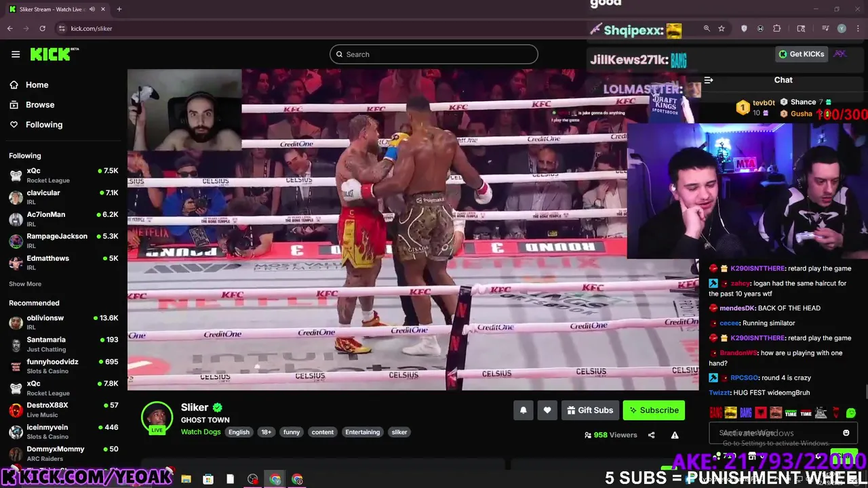868x488 pixels.
Task: Open clavicular channel
Action: coord(64,197)
